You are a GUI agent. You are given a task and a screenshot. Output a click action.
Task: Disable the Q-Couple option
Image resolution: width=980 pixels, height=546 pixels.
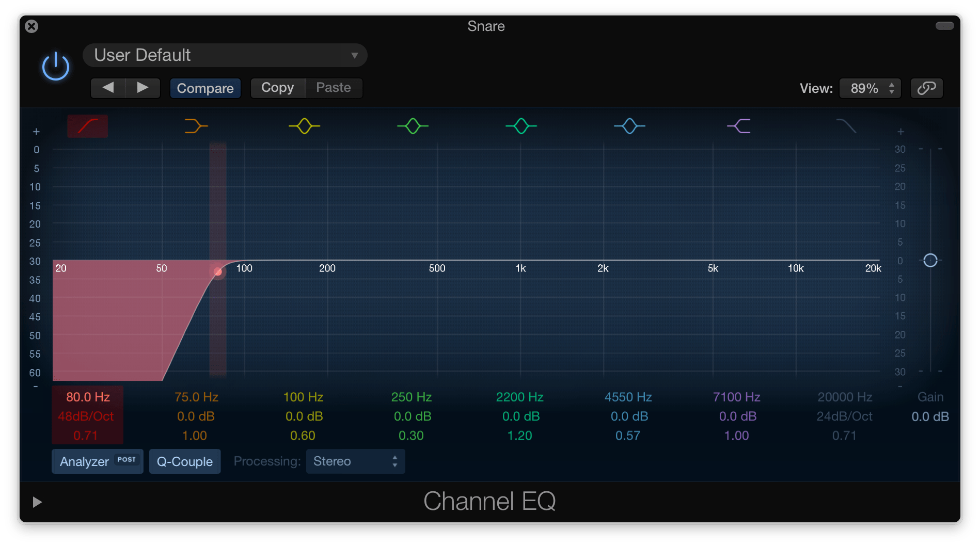[x=185, y=461]
